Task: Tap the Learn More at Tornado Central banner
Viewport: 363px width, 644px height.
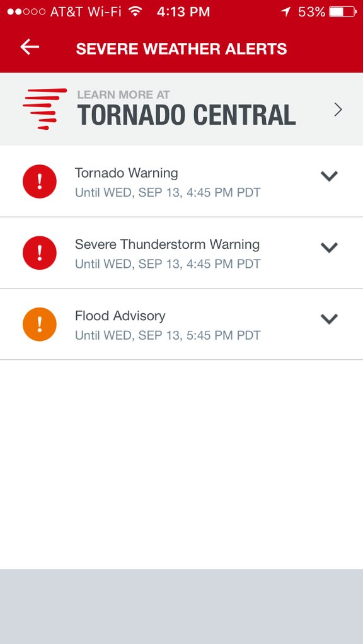Action: click(181, 109)
